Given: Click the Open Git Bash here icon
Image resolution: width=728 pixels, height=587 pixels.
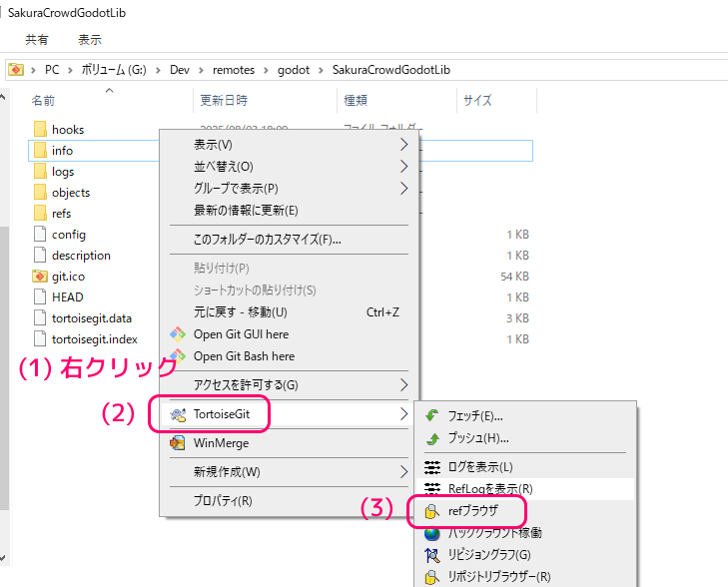Looking at the screenshot, I should 178,355.
